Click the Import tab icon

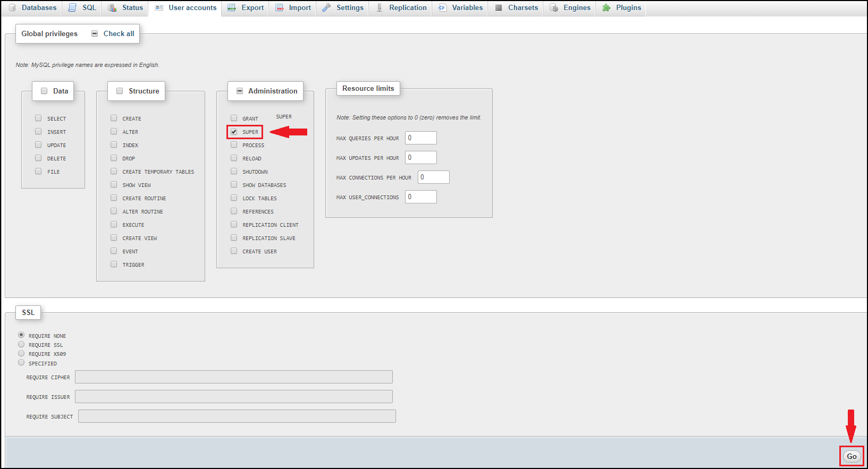(x=280, y=8)
